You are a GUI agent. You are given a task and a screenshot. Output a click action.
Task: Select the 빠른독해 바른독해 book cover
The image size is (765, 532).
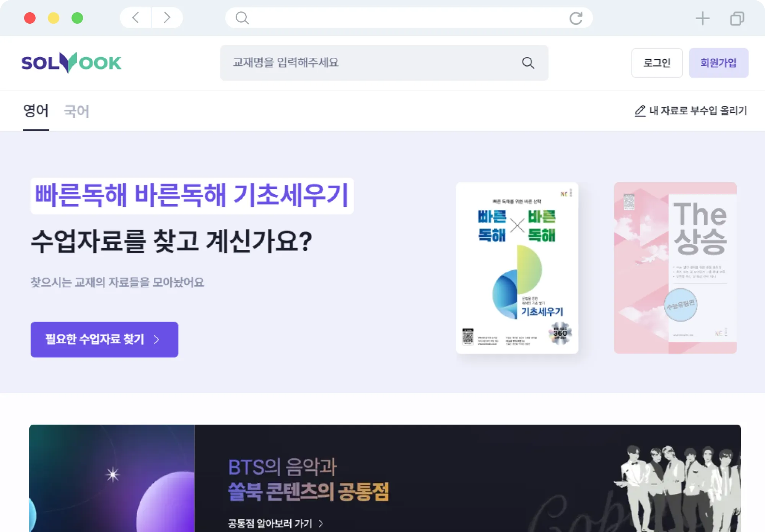point(517,268)
